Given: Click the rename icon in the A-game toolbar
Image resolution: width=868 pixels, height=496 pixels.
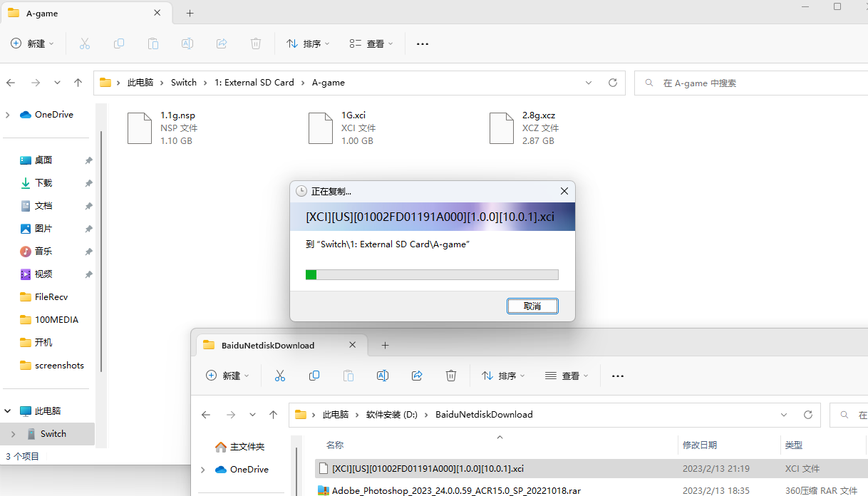Looking at the screenshot, I should [x=187, y=43].
